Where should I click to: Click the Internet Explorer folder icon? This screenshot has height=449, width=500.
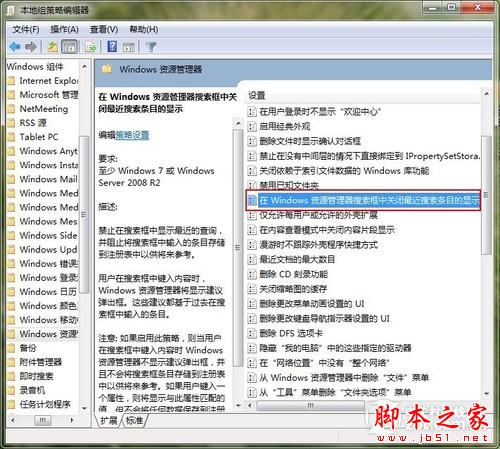(x=11, y=81)
